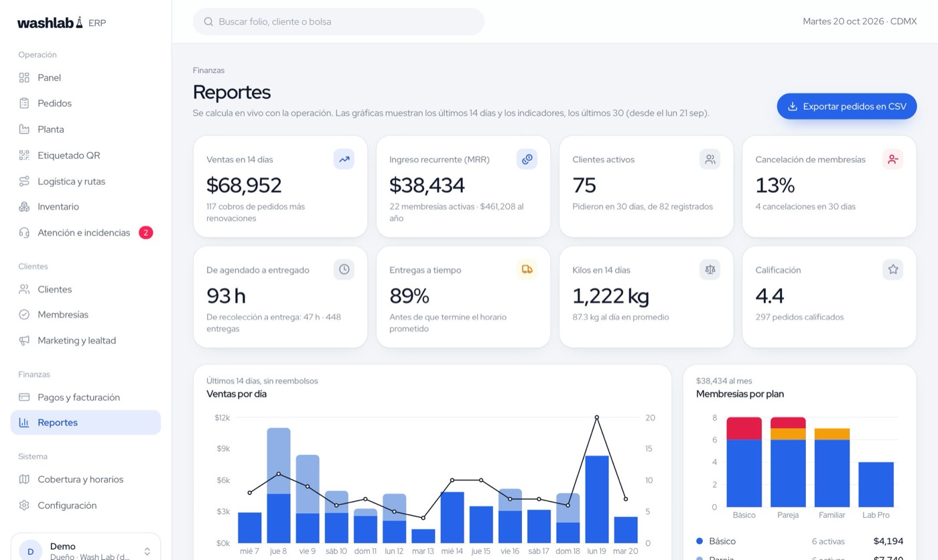Open the Pedidos section
Image resolution: width=938 pixels, height=560 pixels.
86,103
